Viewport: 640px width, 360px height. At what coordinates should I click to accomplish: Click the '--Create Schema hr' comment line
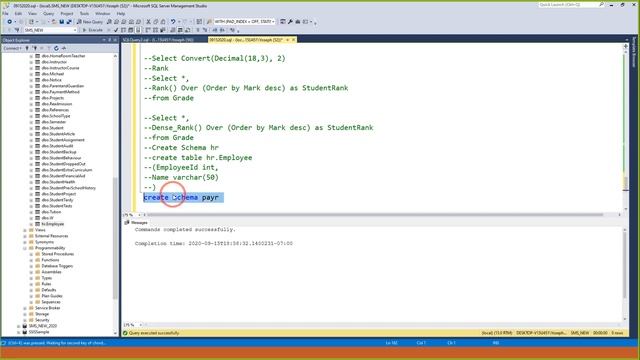[x=181, y=148]
